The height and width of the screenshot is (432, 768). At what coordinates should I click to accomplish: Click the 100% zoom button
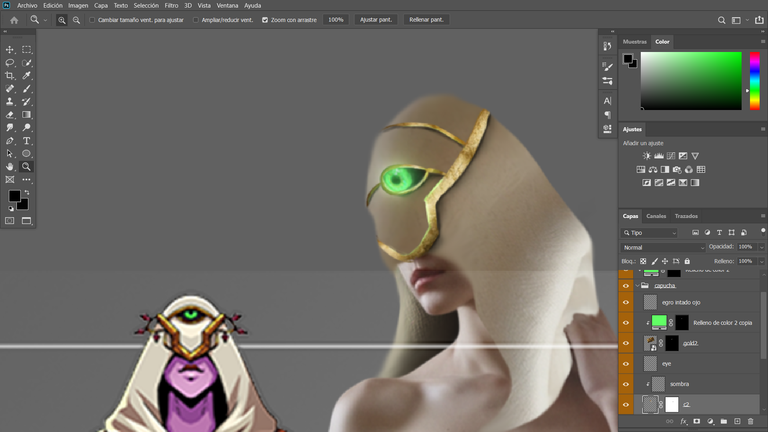click(x=336, y=20)
